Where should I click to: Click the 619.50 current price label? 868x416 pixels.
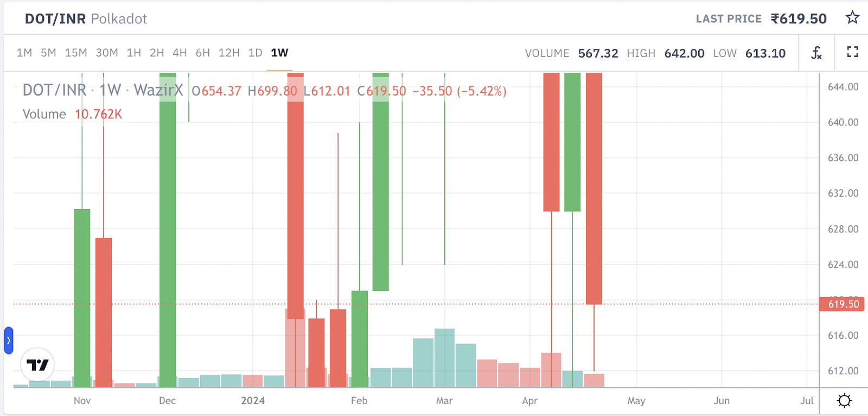pos(843,304)
